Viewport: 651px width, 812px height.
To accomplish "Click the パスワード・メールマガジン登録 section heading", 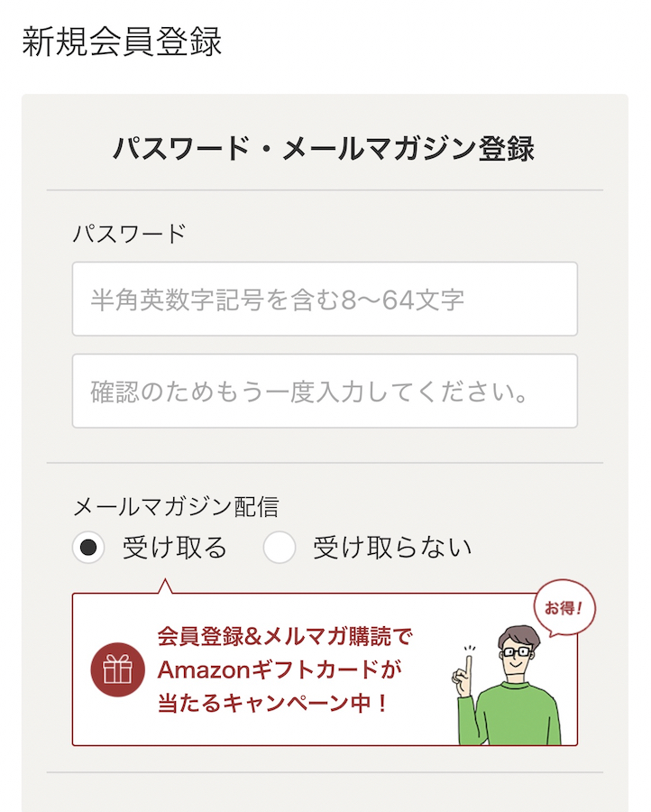I will [325, 148].
